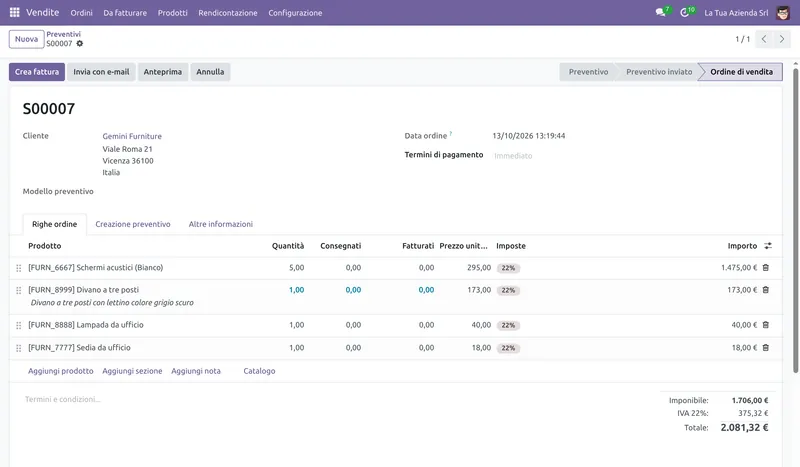Open the Prodotti menu
This screenshot has width=800, height=467.
click(172, 13)
